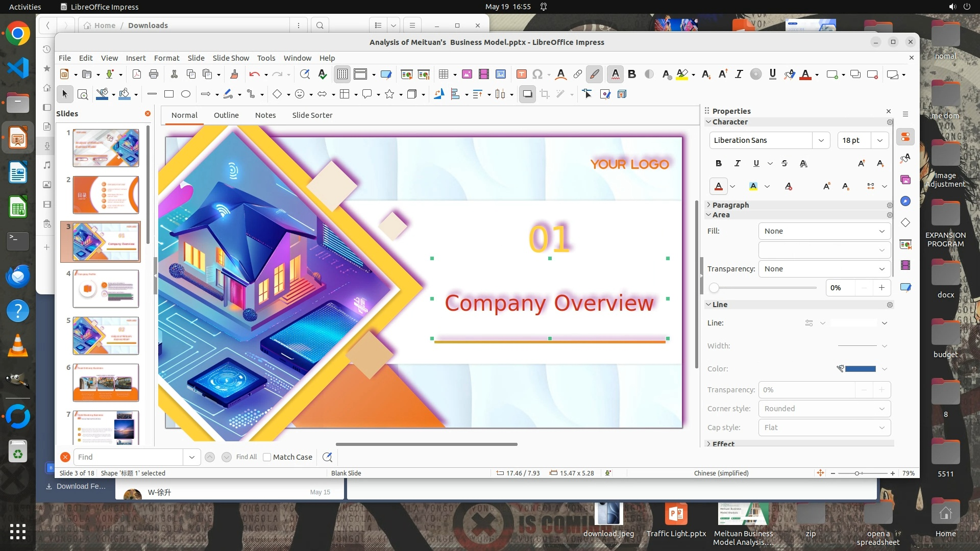The image size is (980, 551).
Task: Open the font name dropdown
Action: tap(821, 140)
